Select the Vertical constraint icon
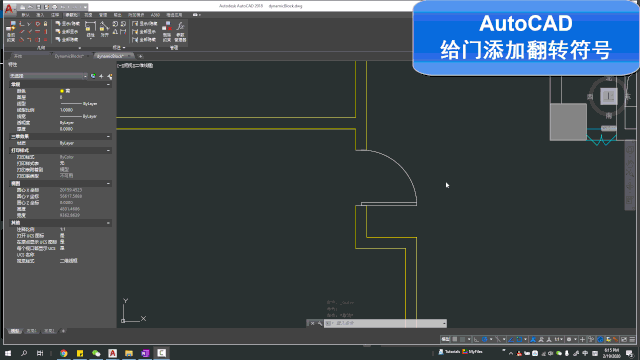640x360 pixels. [x=46, y=31]
